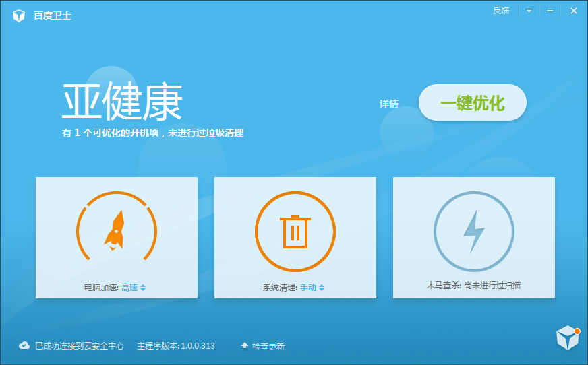Click 已成功连接到云安全中心 status text

pyautogui.click(x=79, y=346)
